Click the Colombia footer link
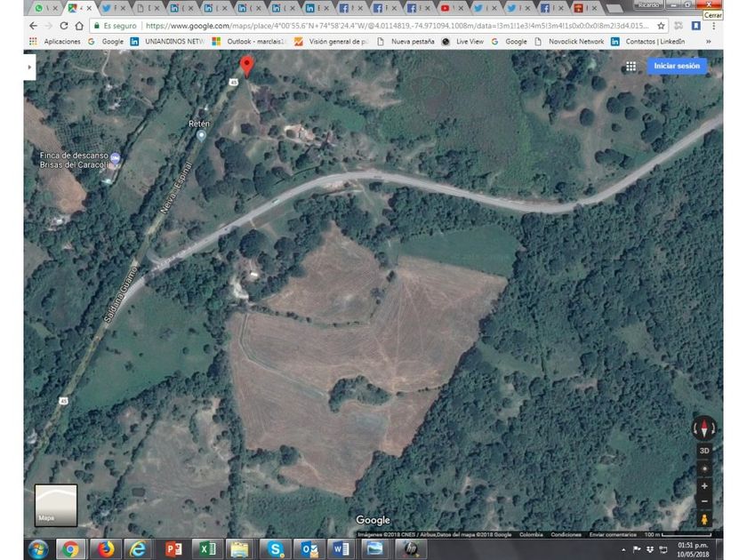 (531, 534)
